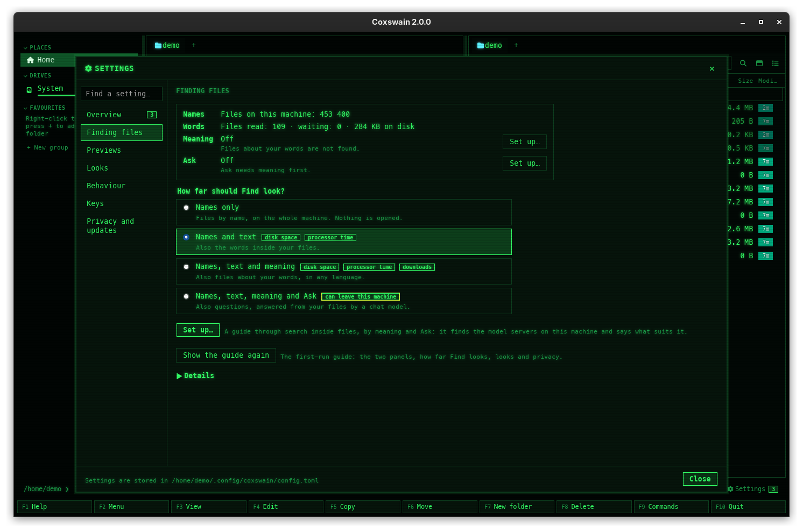Click New group under Favourites
This screenshot has width=803, height=532.
[48, 148]
